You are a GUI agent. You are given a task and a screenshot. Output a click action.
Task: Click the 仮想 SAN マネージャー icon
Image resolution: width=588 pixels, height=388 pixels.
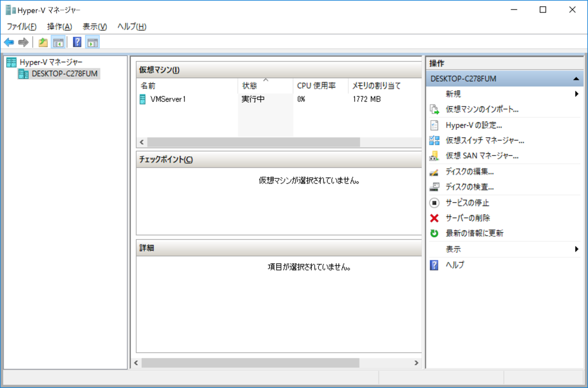(434, 156)
